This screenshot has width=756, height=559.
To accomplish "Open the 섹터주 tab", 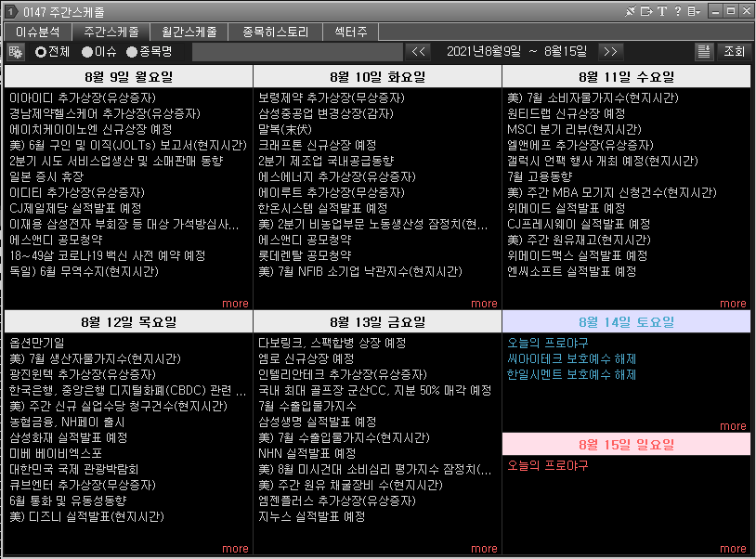I will point(351,32).
